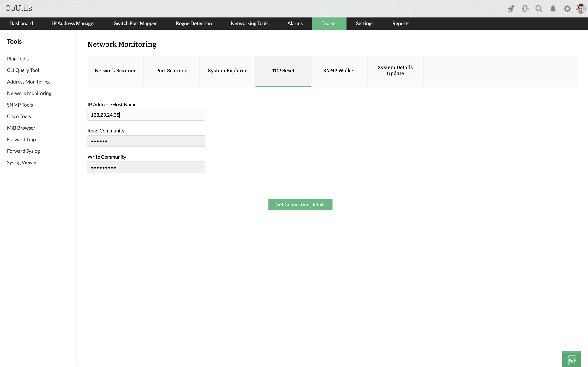
Task: Click the Write Community field
Action: (146, 167)
